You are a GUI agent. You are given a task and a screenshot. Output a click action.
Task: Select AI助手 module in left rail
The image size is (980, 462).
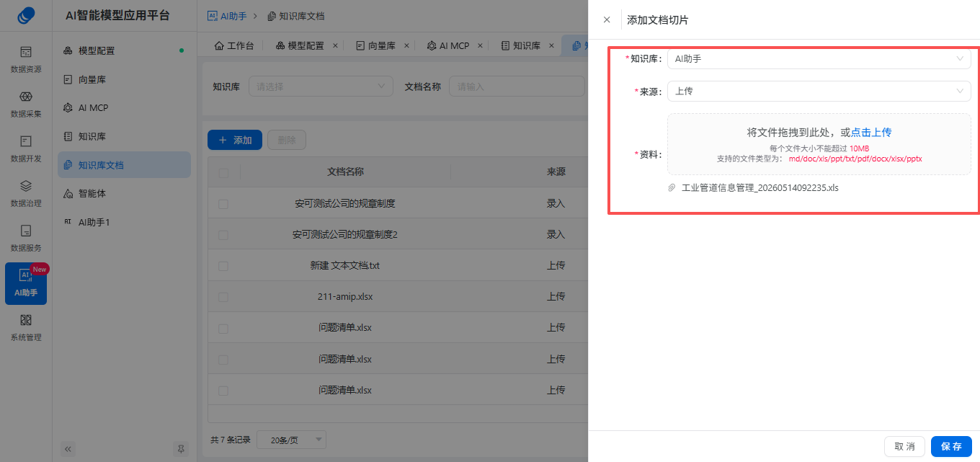[x=26, y=283]
